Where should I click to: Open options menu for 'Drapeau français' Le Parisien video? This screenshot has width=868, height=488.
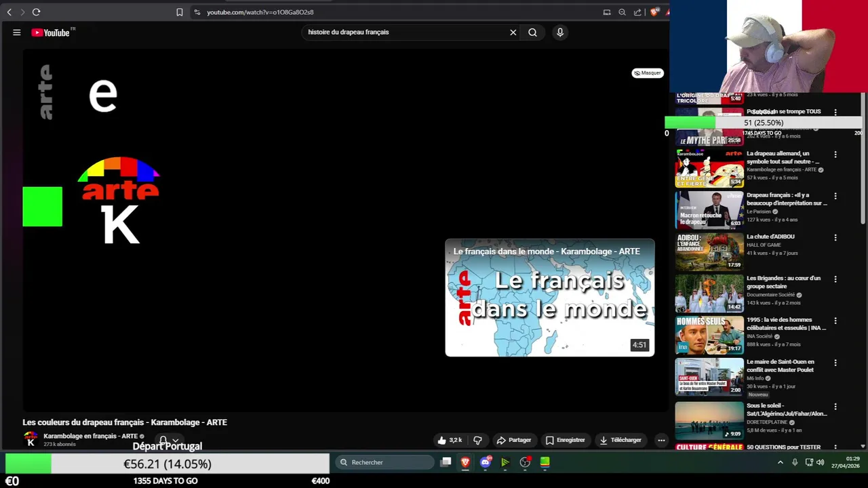tap(835, 196)
